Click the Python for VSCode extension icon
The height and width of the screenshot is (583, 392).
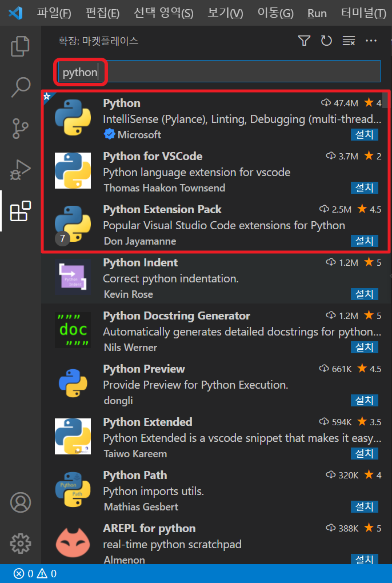73,170
